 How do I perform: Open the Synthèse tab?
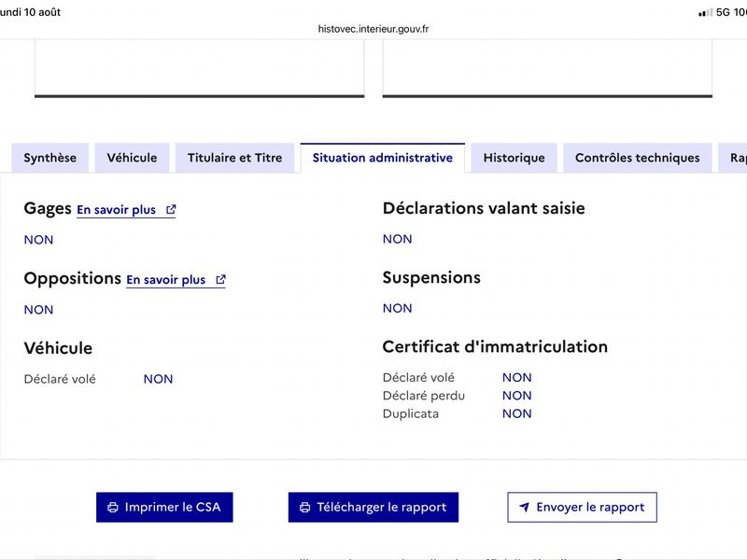[50, 158]
